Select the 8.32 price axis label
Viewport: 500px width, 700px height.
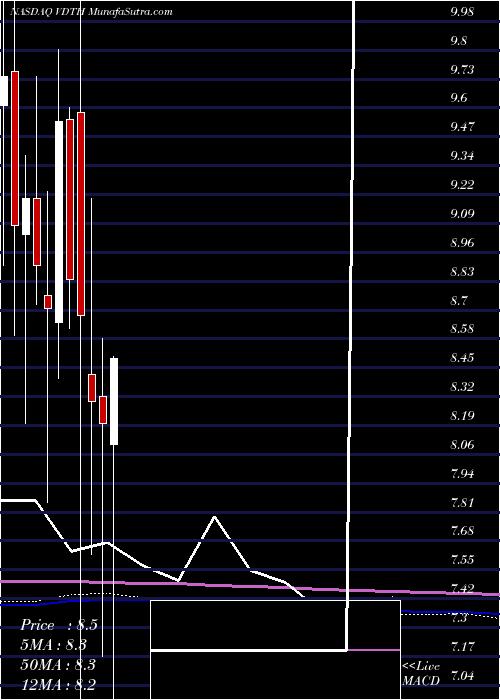pyautogui.click(x=462, y=387)
